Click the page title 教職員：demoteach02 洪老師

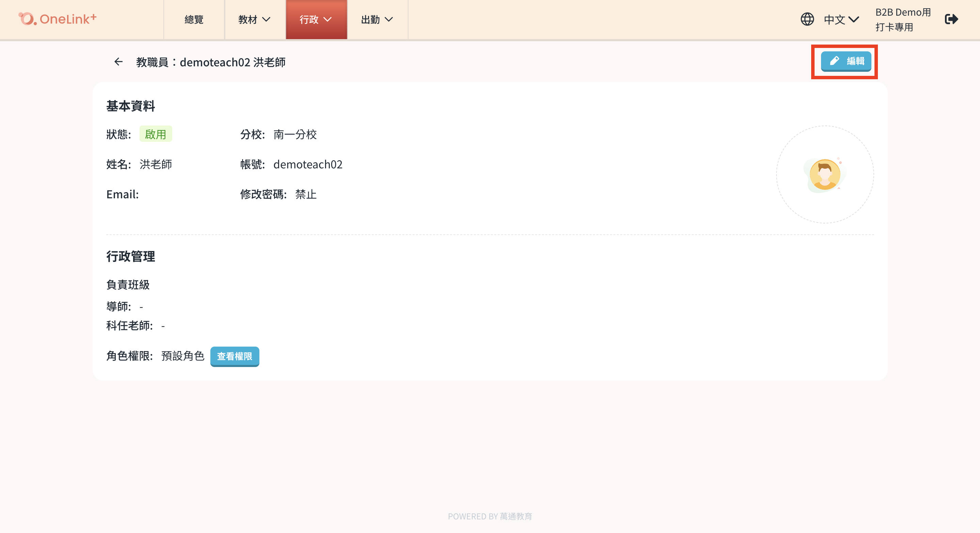click(211, 62)
